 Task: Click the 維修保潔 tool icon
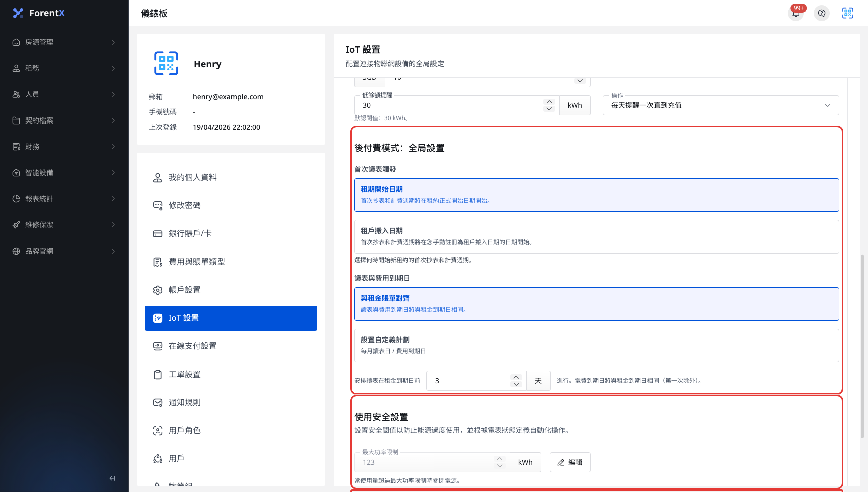[x=16, y=225]
